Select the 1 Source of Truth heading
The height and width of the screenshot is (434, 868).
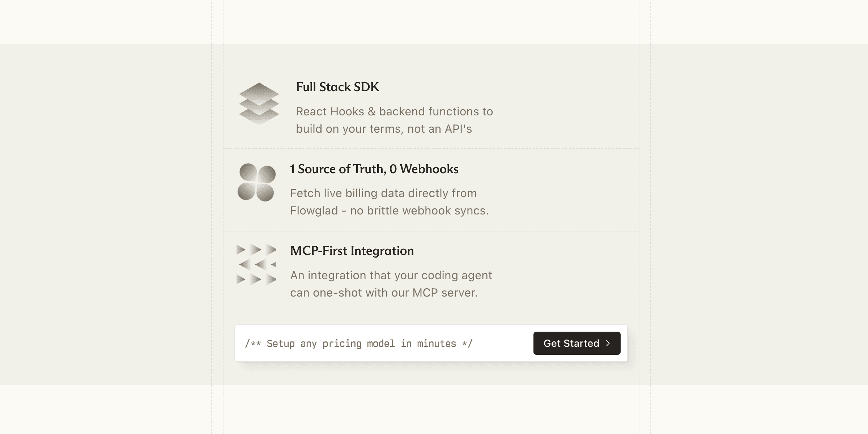coord(374,169)
